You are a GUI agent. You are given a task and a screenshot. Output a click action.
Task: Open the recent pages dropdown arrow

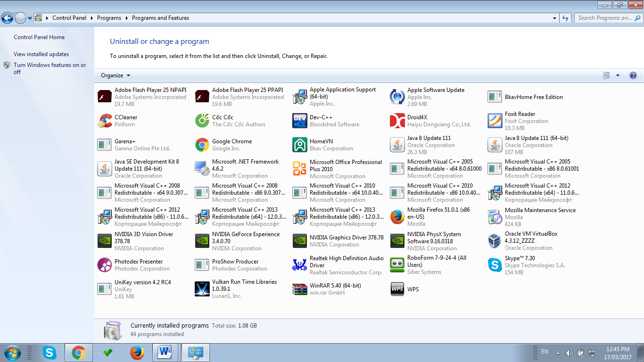click(x=30, y=18)
